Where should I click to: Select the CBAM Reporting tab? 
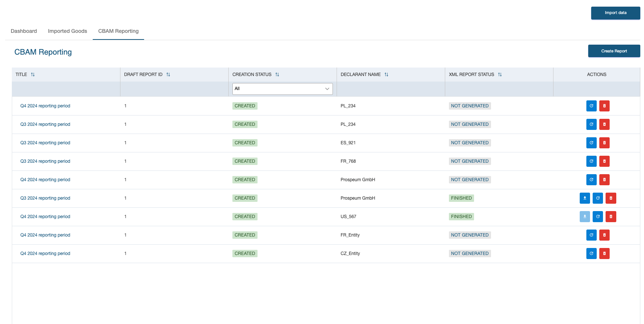(118, 31)
